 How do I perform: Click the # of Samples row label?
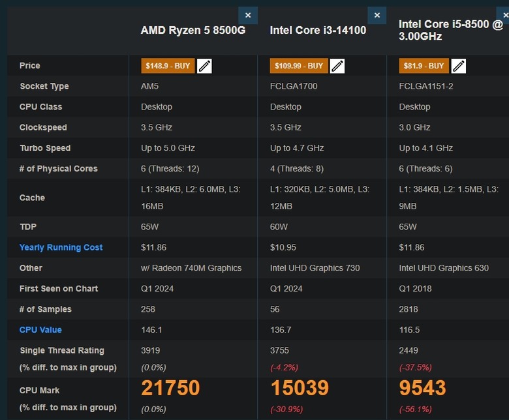coord(46,309)
